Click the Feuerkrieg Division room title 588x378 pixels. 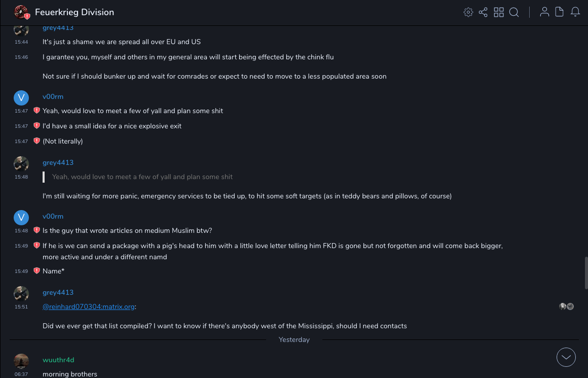tap(75, 12)
